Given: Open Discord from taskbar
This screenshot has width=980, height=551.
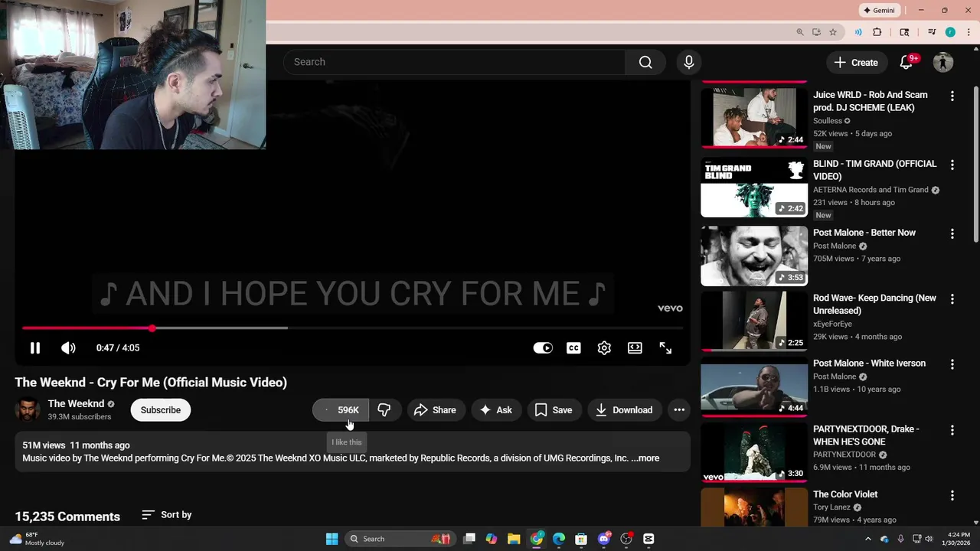Looking at the screenshot, I should pyautogui.click(x=604, y=539).
